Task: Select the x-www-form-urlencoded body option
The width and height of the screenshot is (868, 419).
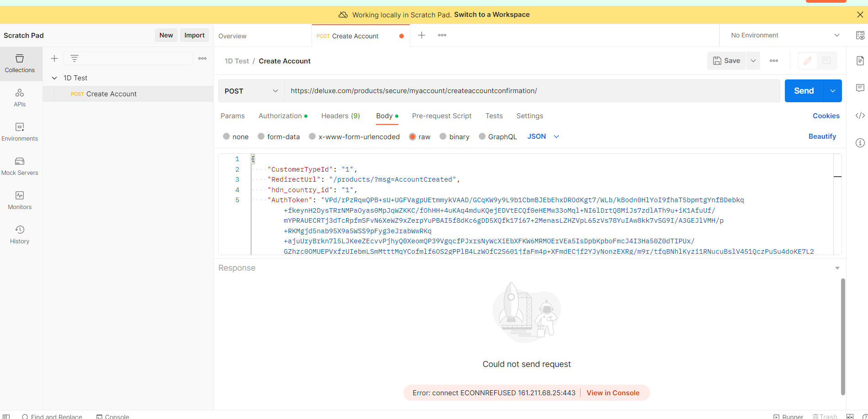Action: click(312, 136)
